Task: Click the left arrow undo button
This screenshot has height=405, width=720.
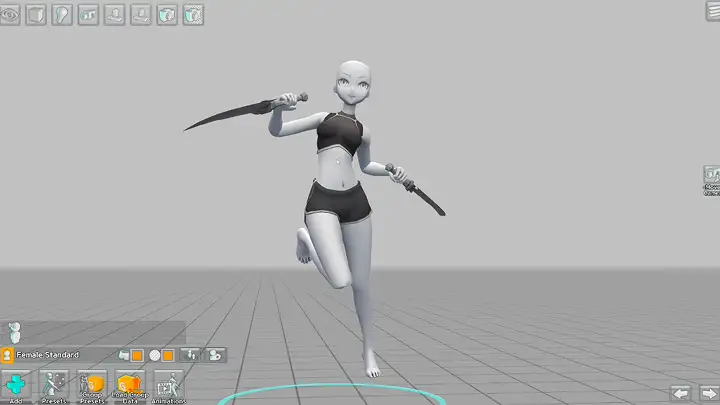Action: click(x=682, y=392)
